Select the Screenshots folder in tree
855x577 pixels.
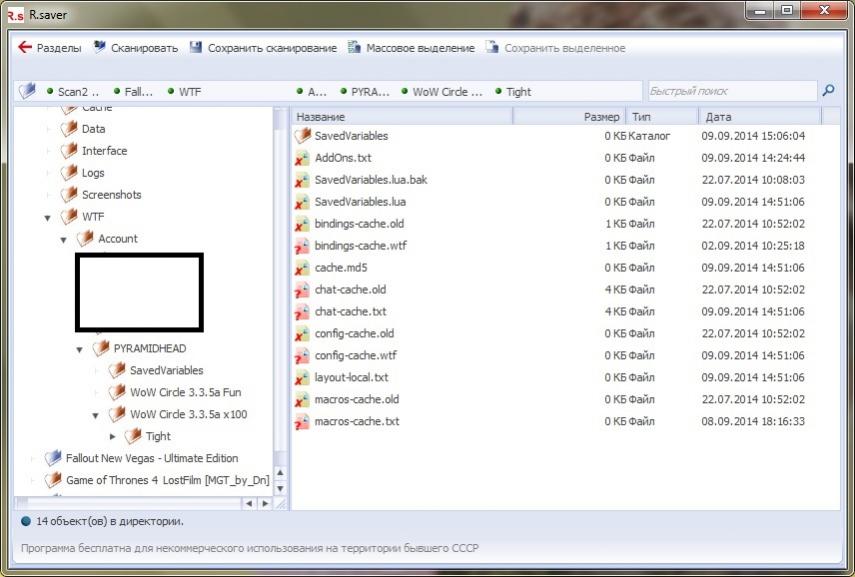coord(111,195)
